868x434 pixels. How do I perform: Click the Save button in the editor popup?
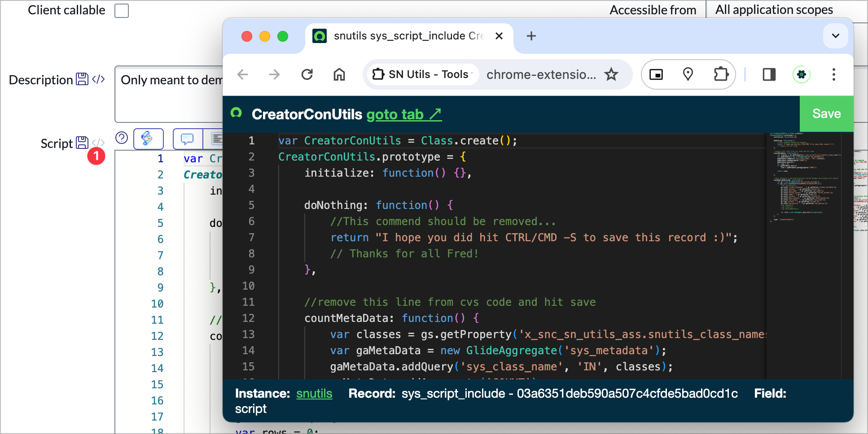tap(826, 114)
